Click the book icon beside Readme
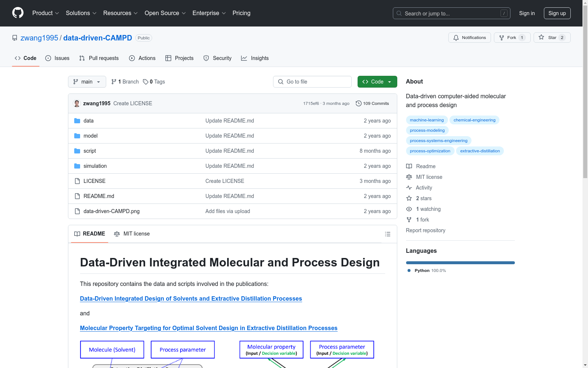The width and height of the screenshot is (588, 368). [409, 166]
